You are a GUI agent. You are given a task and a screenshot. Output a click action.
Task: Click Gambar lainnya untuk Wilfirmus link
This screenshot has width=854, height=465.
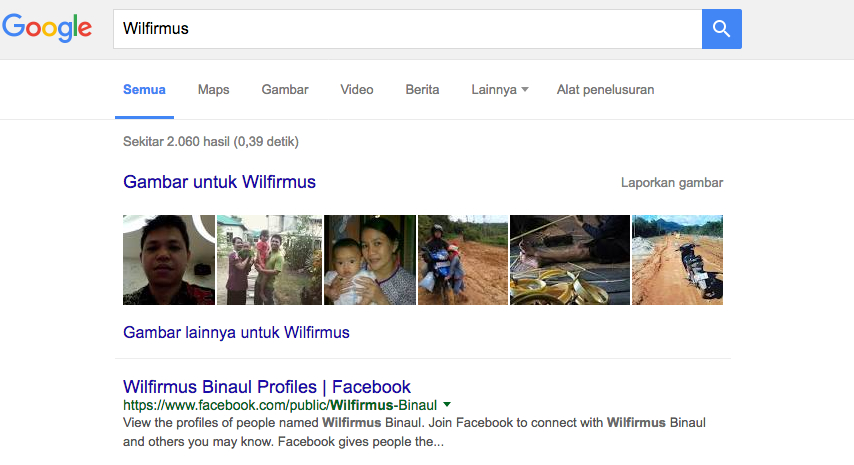coord(236,332)
